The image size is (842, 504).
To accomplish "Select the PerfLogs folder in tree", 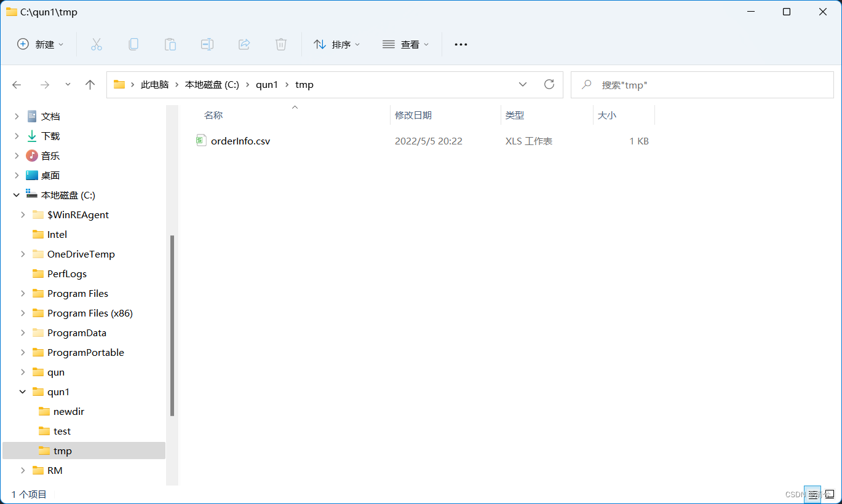I will coord(67,274).
